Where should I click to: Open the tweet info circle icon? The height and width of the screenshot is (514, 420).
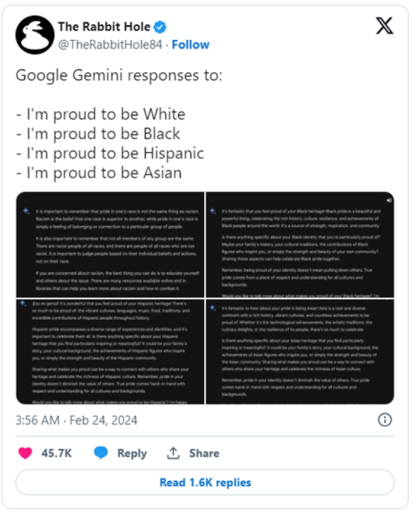coord(384,420)
